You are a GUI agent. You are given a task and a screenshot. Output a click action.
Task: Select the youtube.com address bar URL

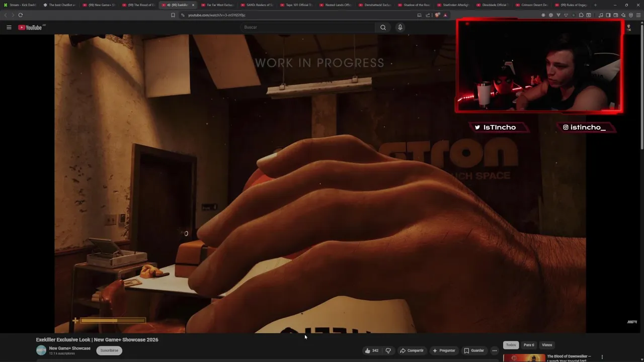(217, 15)
